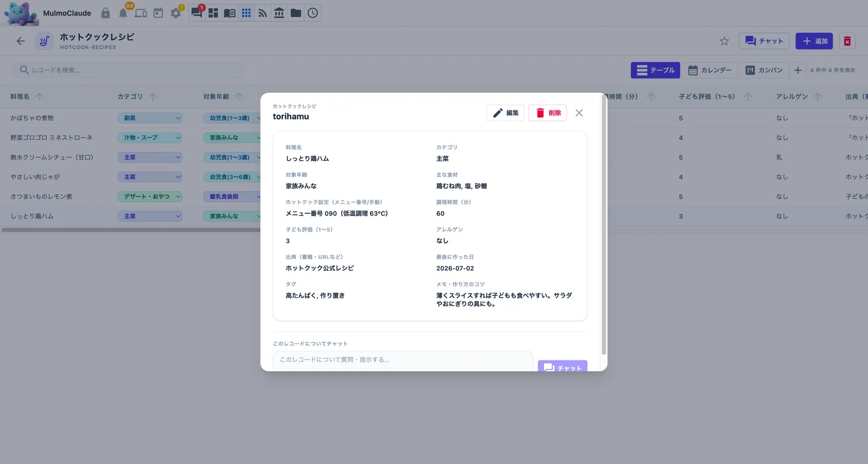Switch to カンバン view tab
The height and width of the screenshot is (464, 868).
(x=764, y=70)
